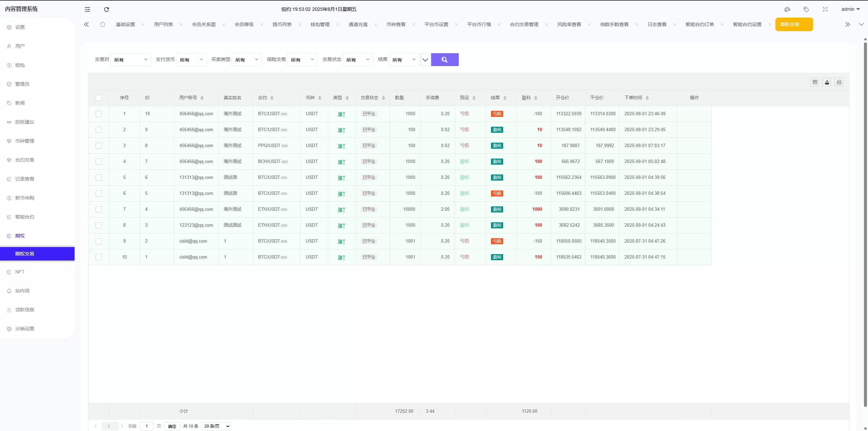Click the 确定 page jump button
The height and width of the screenshot is (431, 868).
click(x=172, y=426)
